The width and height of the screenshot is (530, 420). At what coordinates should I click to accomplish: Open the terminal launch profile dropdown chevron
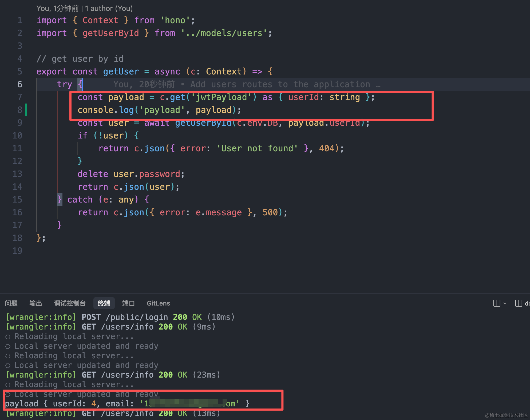click(x=505, y=303)
